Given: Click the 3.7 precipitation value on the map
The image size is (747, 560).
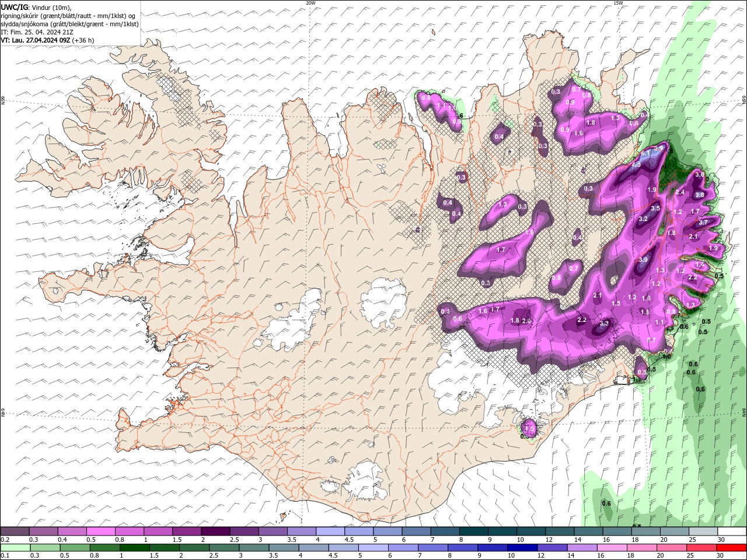Looking at the screenshot, I should [x=703, y=222].
